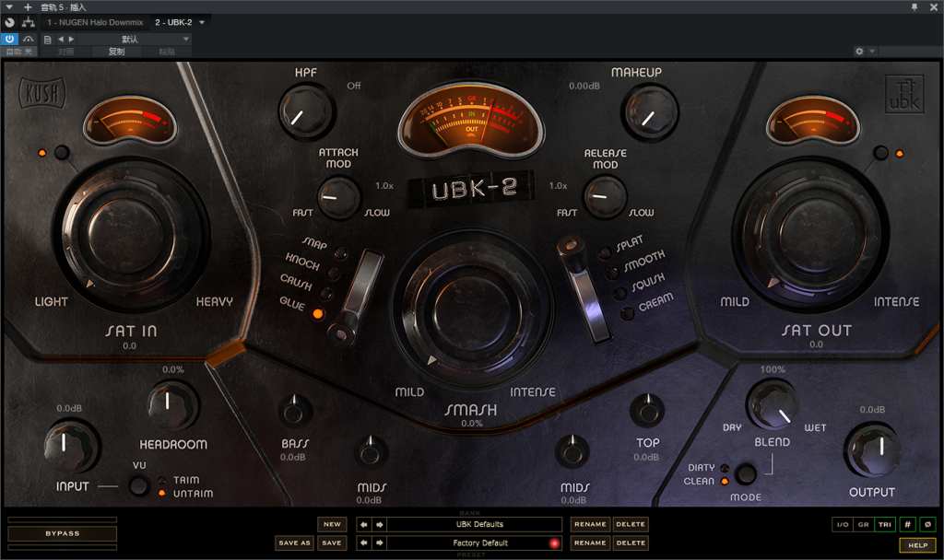The height and width of the screenshot is (560, 944).
Task: Select the TRI meter mode
Action: point(884,524)
